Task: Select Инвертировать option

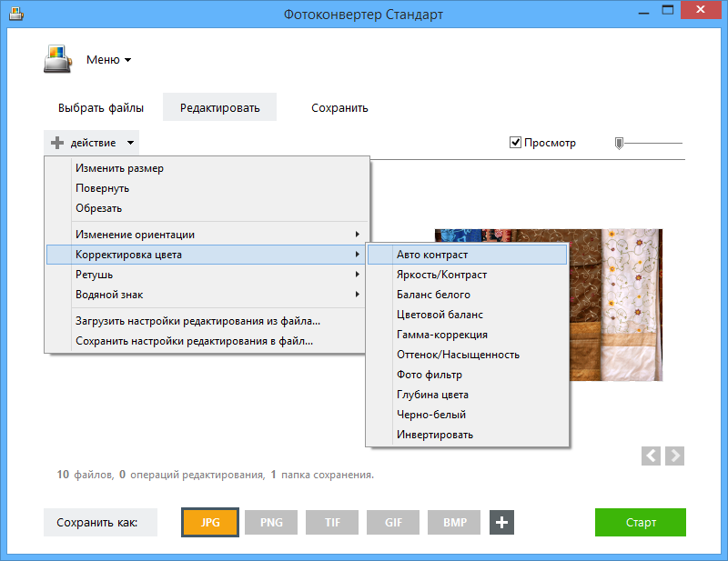Action: point(467,435)
